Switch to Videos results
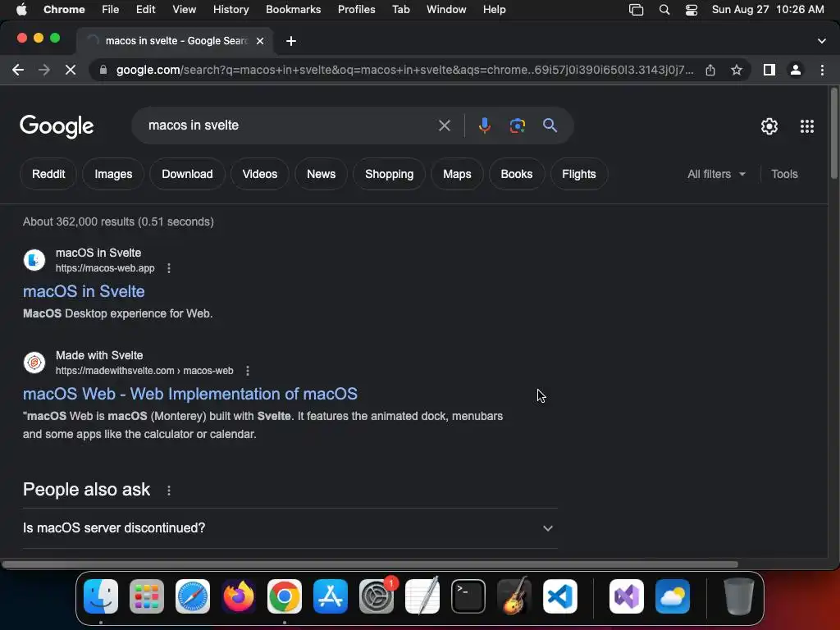This screenshot has width=840, height=630. pyautogui.click(x=260, y=174)
